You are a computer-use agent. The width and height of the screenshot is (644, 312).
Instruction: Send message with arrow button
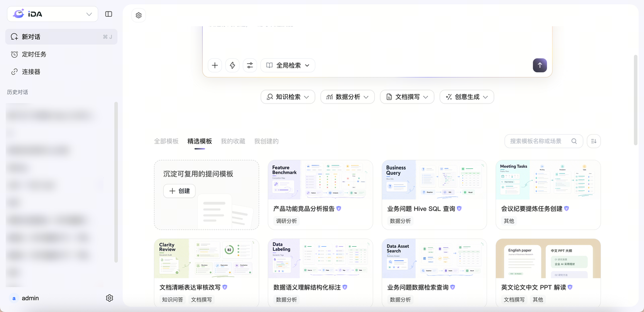point(540,65)
